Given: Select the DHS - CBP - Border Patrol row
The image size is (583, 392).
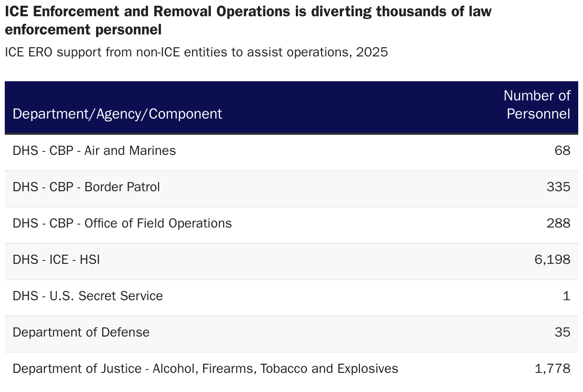Looking at the screenshot, I should [x=86, y=187].
